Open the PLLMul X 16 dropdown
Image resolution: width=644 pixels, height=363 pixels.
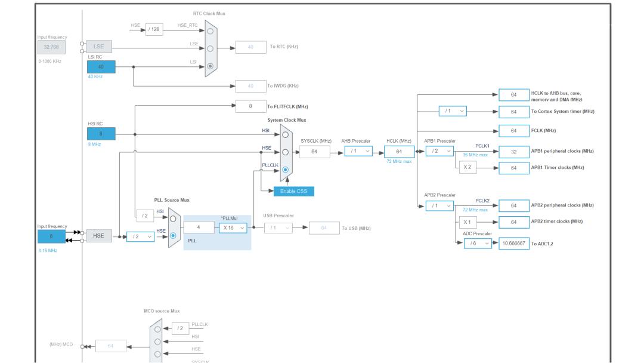pos(233,227)
